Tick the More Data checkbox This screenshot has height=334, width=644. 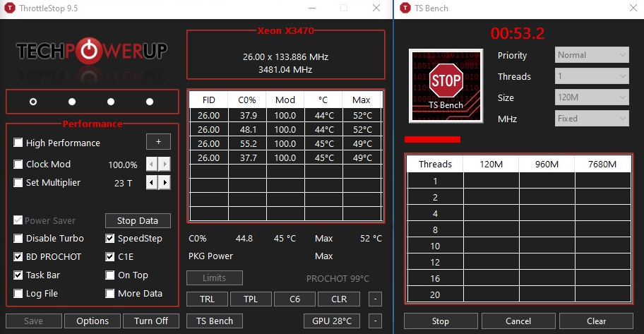[x=109, y=293]
